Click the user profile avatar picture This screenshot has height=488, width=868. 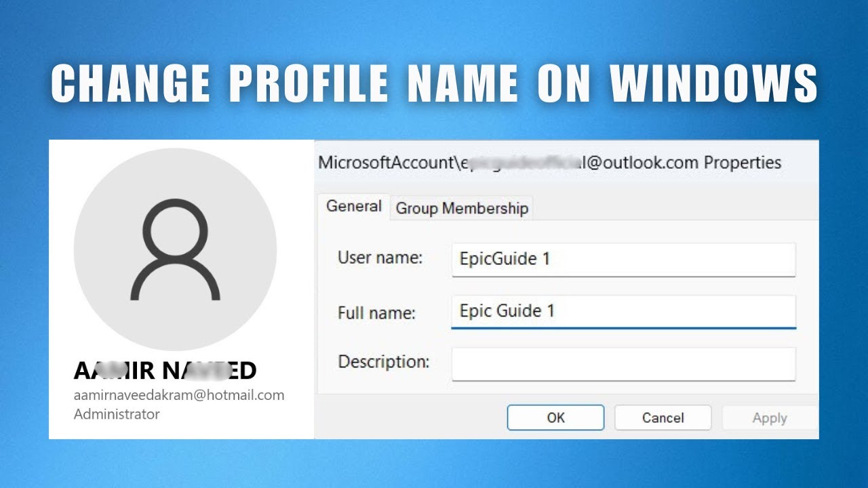175,249
